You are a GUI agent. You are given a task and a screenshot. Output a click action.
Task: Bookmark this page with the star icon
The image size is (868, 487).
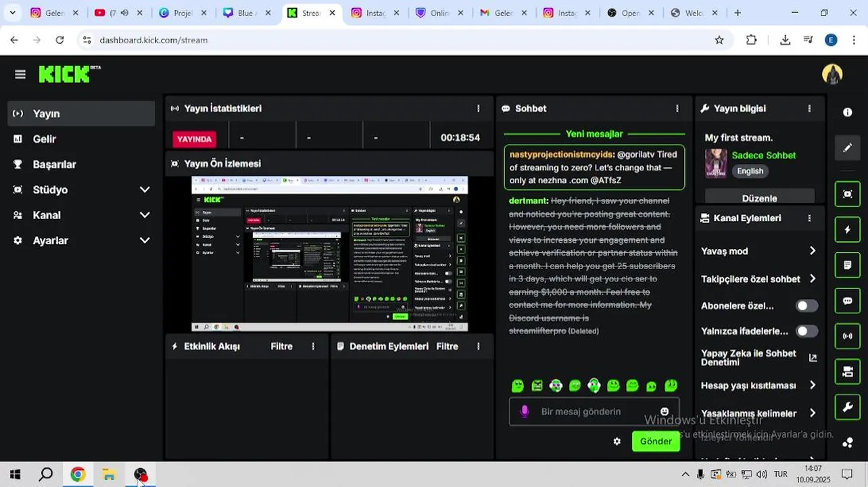click(719, 40)
